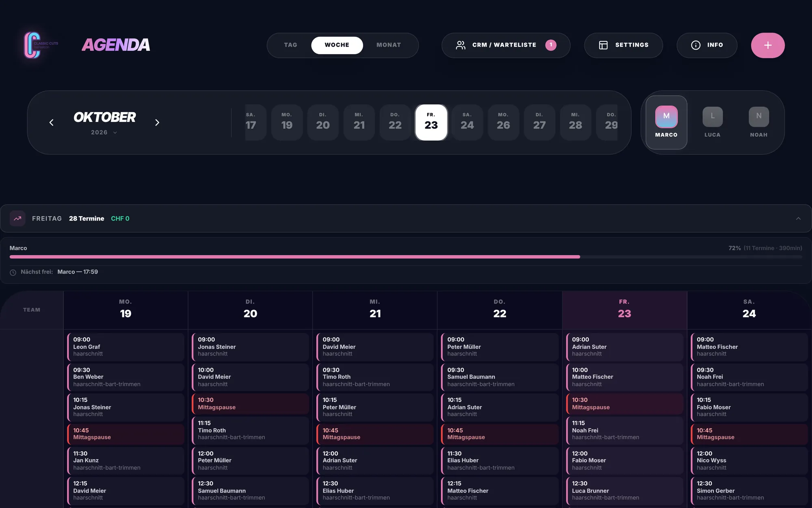Select Marco team member avatar
This screenshot has width=812, height=508.
pyautogui.click(x=666, y=122)
